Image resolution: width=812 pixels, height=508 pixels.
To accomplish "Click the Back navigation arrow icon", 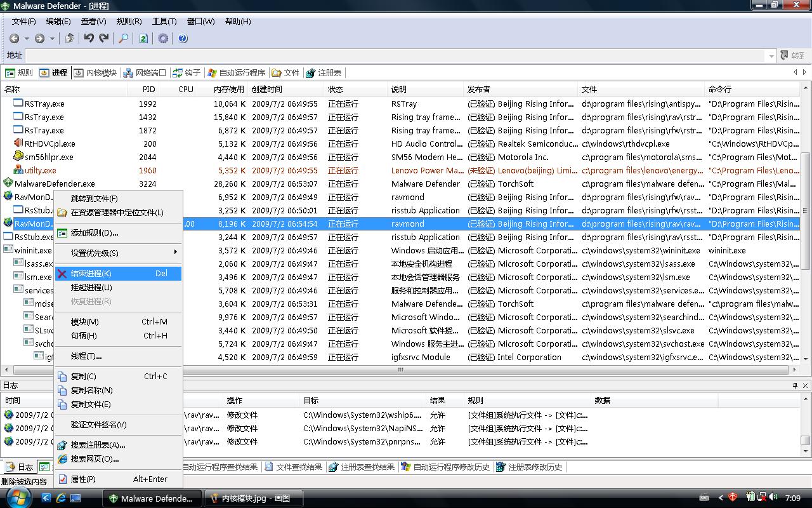I will [x=14, y=39].
